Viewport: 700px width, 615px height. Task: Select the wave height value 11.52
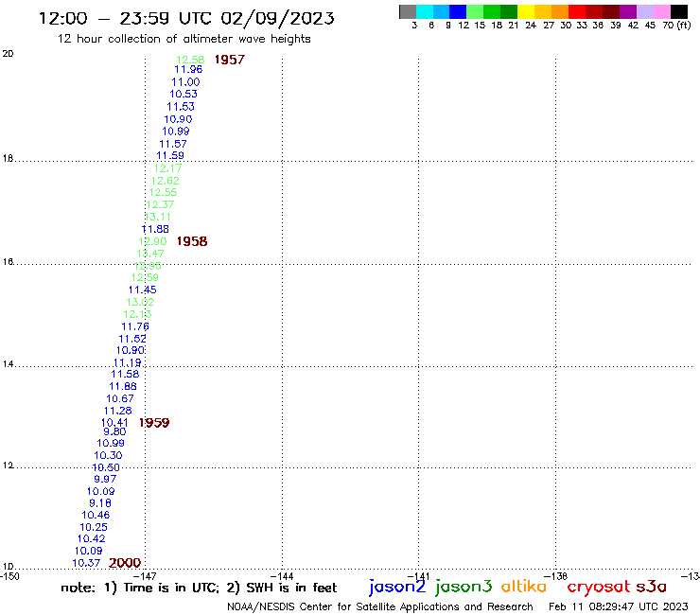click(132, 339)
